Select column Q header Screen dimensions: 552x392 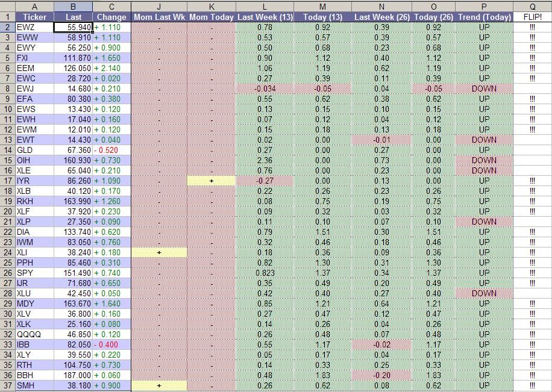pos(532,7)
